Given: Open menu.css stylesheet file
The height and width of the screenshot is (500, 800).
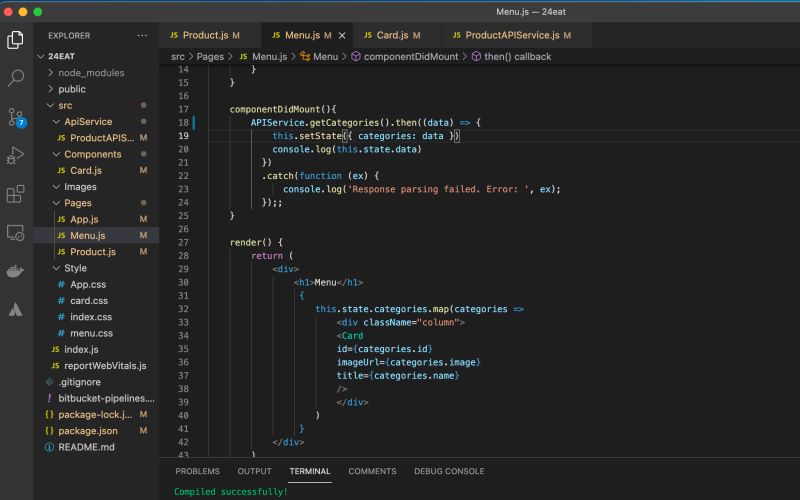Looking at the screenshot, I should 96,333.
